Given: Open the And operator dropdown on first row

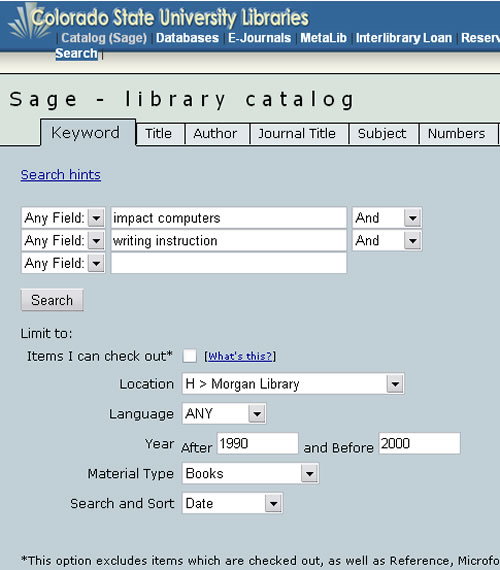Looking at the screenshot, I should tap(387, 218).
